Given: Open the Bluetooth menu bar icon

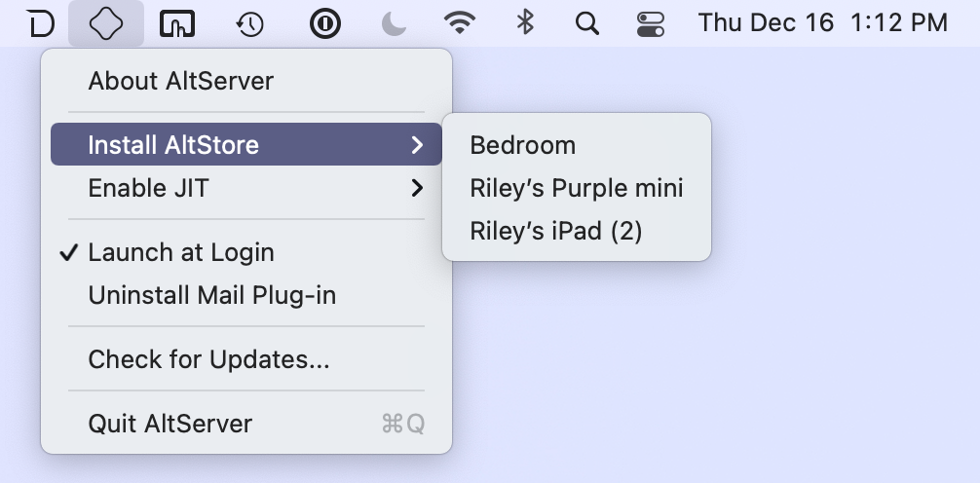Looking at the screenshot, I should [x=525, y=23].
